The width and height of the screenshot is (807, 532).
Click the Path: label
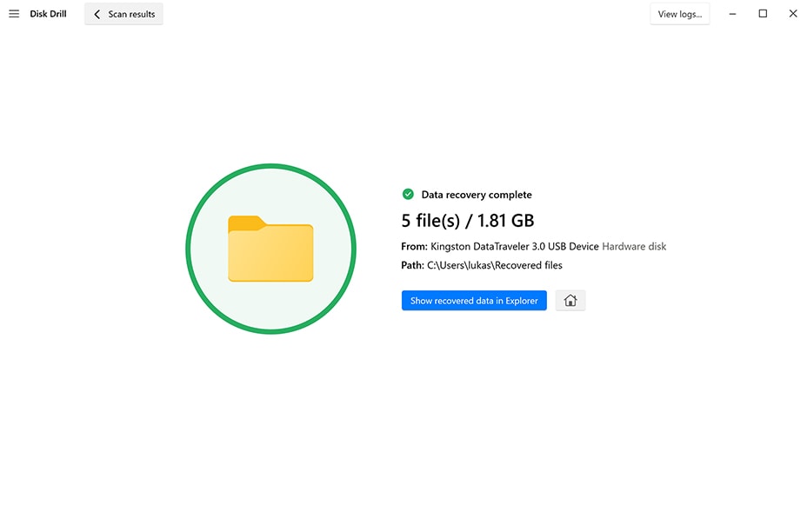click(412, 265)
